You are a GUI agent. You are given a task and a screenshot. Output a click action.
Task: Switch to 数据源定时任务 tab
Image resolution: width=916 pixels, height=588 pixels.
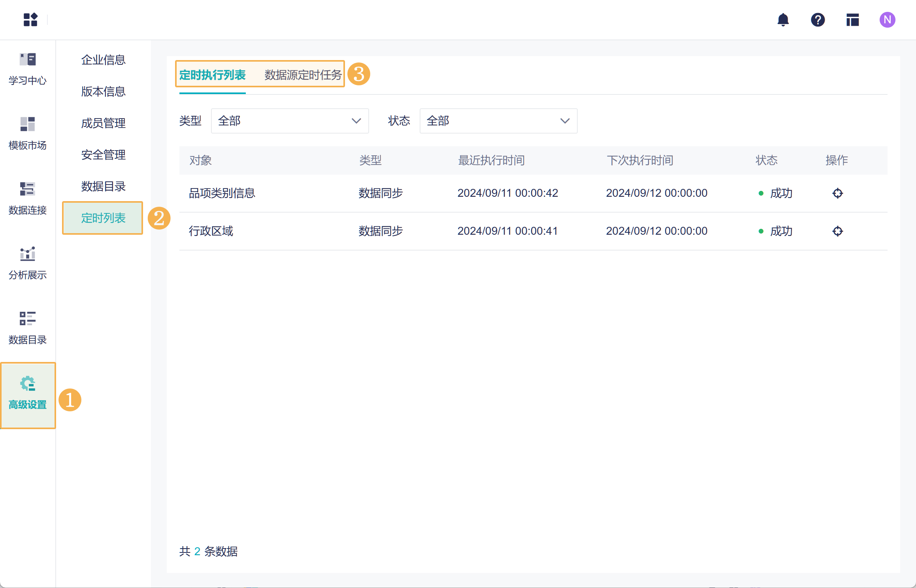(303, 75)
